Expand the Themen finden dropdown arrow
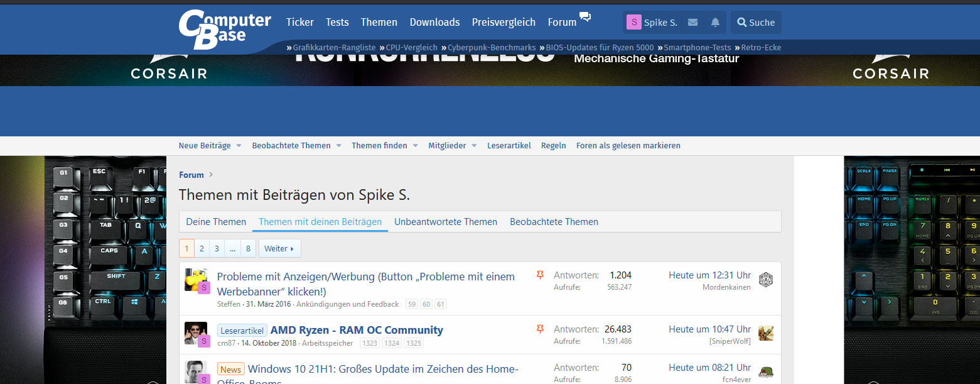The height and width of the screenshot is (384, 980). 415,146
